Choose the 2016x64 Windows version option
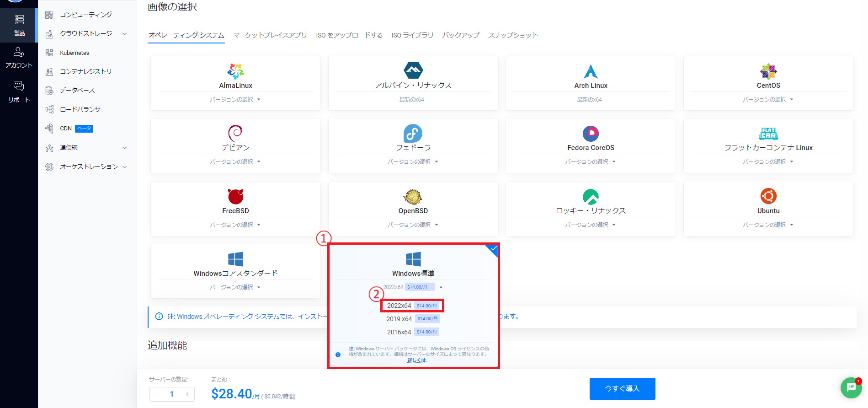This screenshot has width=868, height=408. pyautogui.click(x=413, y=332)
